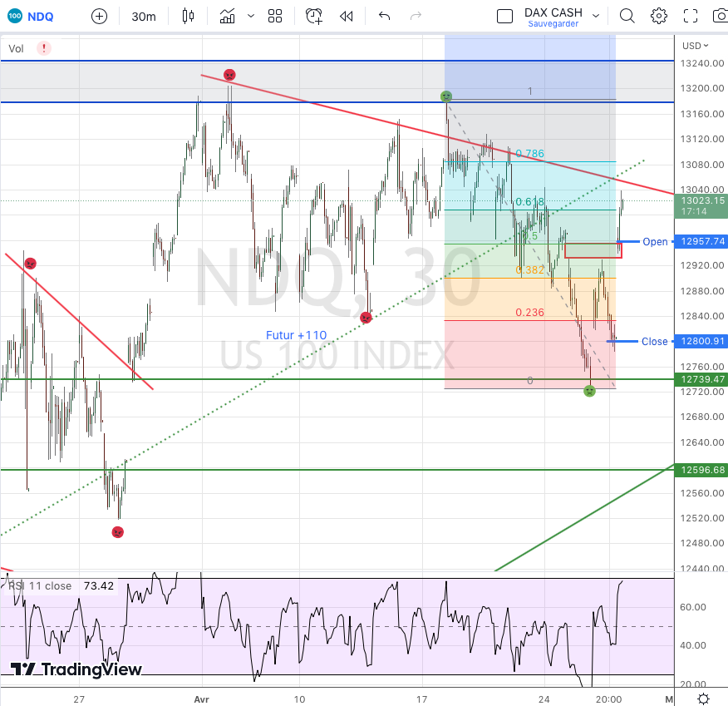Click the TradingView logo
728x706 pixels.
click(x=76, y=669)
